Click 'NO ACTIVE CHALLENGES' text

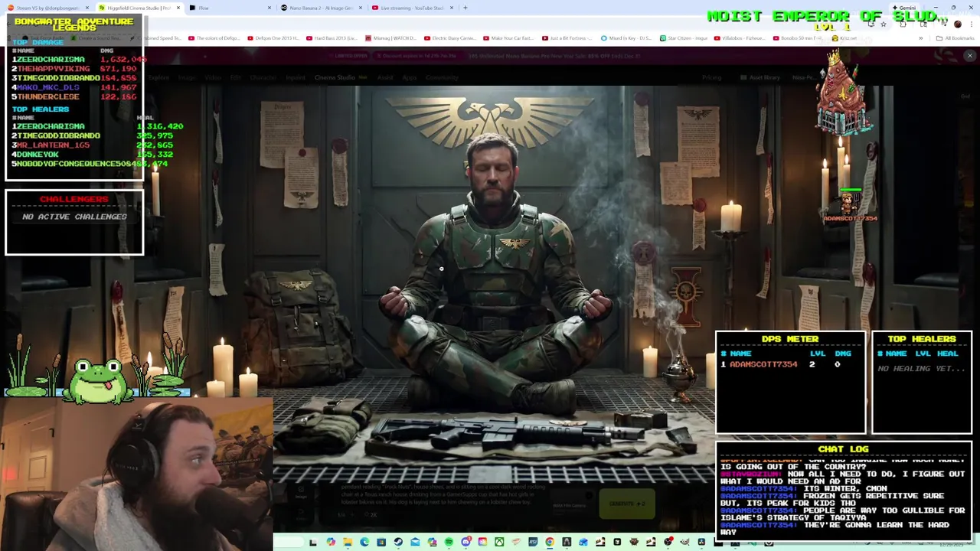(x=74, y=217)
